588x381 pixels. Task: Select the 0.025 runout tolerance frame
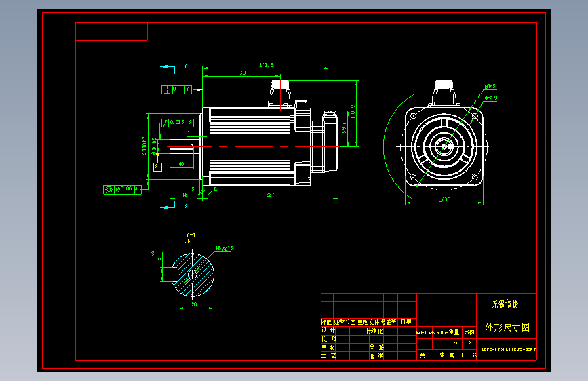click(178, 123)
